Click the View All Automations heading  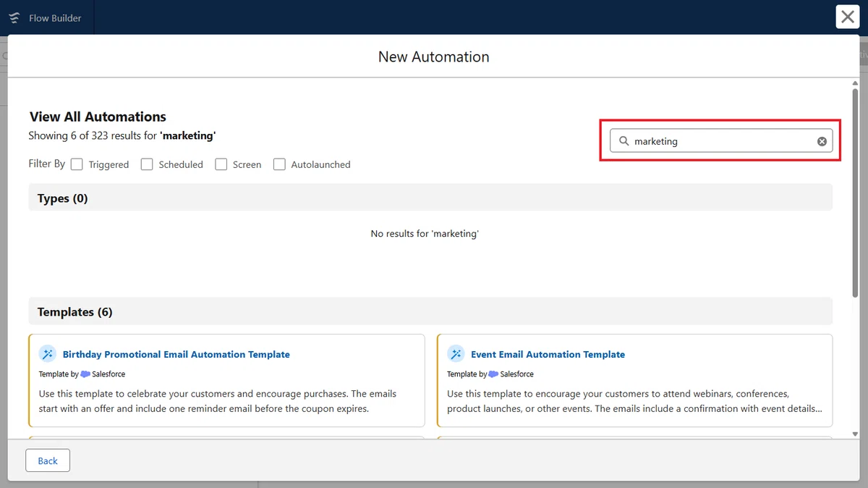coord(98,117)
